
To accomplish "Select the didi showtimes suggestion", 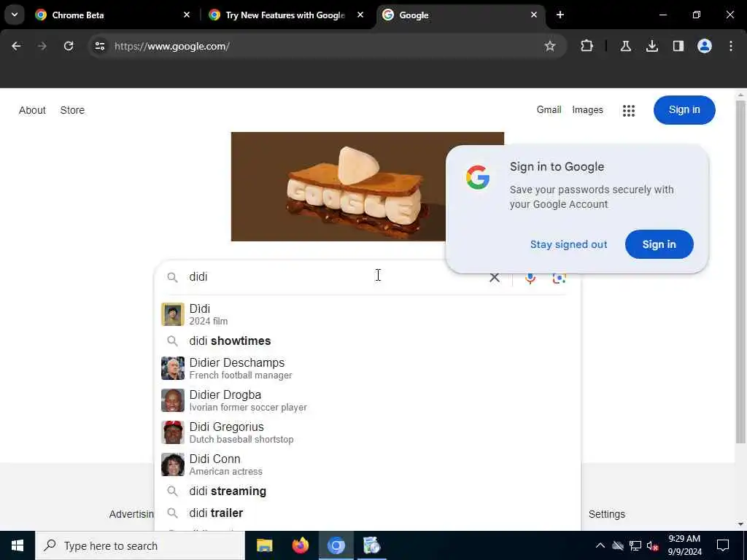I will coord(368,341).
